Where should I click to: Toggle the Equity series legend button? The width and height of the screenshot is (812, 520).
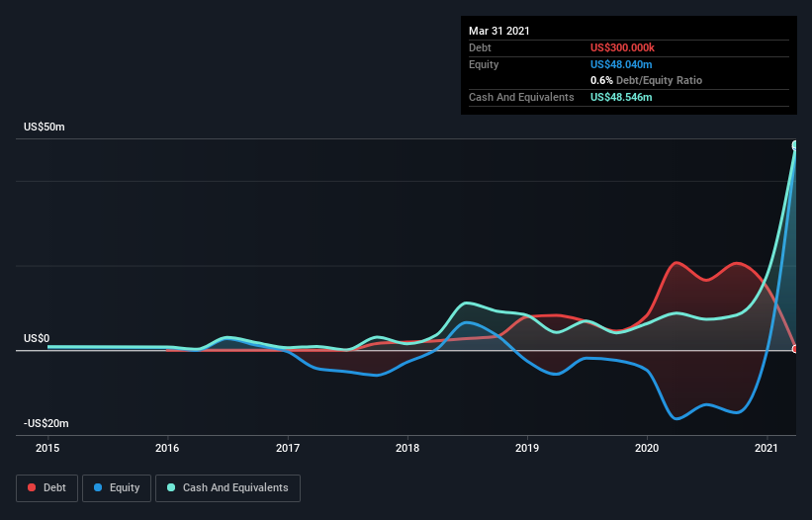(x=117, y=488)
